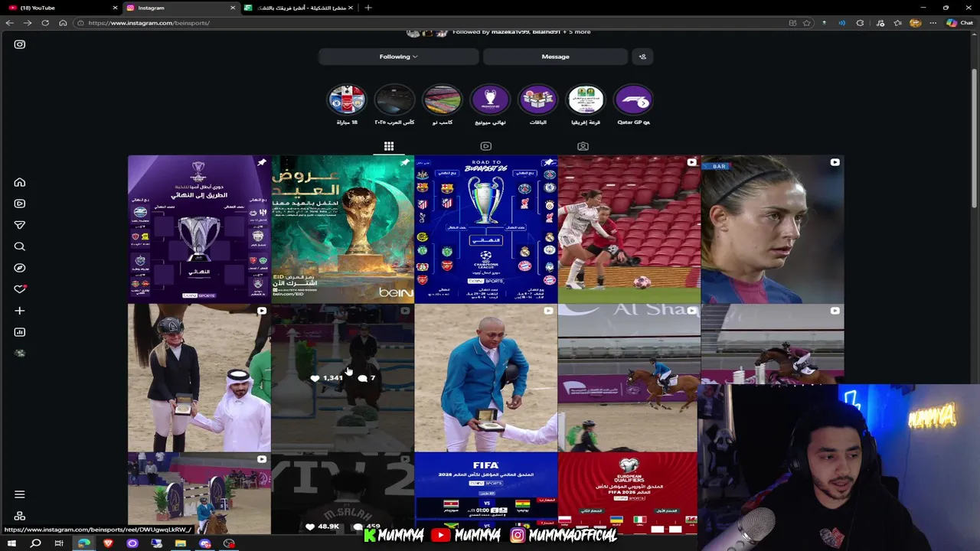The width and height of the screenshot is (980, 551).
Task: Create new post with plus icon
Action: (x=20, y=311)
